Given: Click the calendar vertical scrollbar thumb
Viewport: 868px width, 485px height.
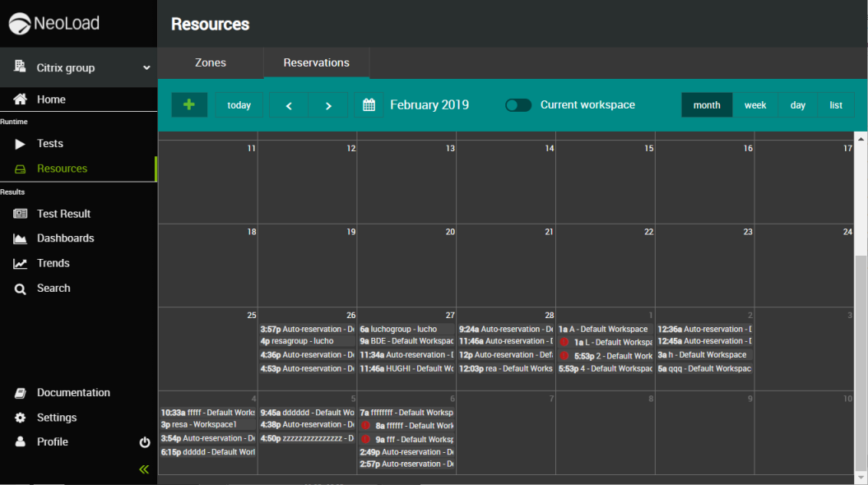Looking at the screenshot, I should 861,362.
